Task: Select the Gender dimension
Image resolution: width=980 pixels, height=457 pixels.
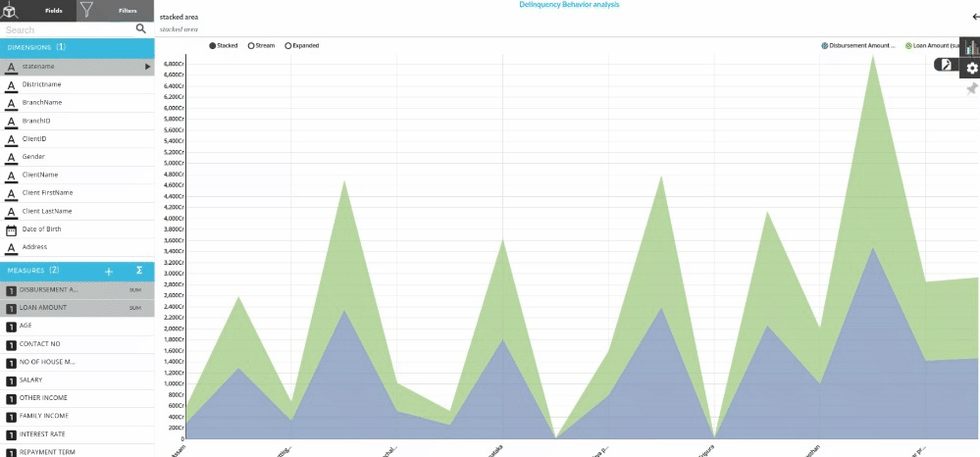Action: [77, 157]
